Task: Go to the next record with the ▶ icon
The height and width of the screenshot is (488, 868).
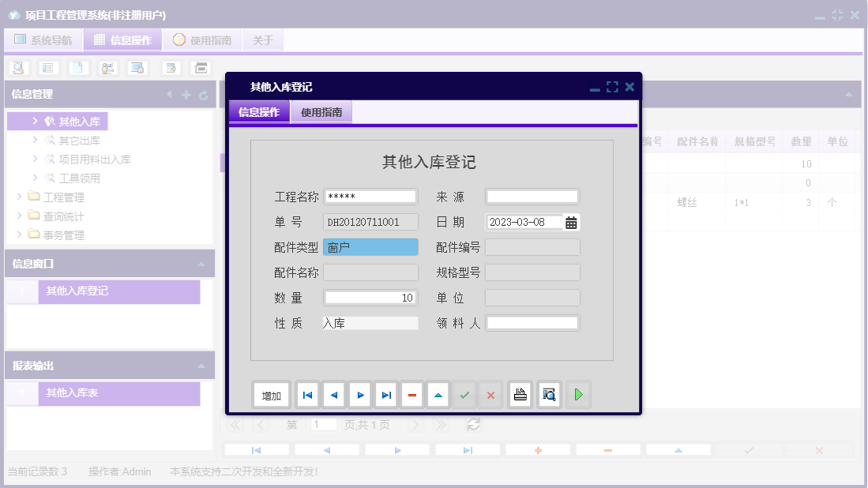Action: [360, 395]
